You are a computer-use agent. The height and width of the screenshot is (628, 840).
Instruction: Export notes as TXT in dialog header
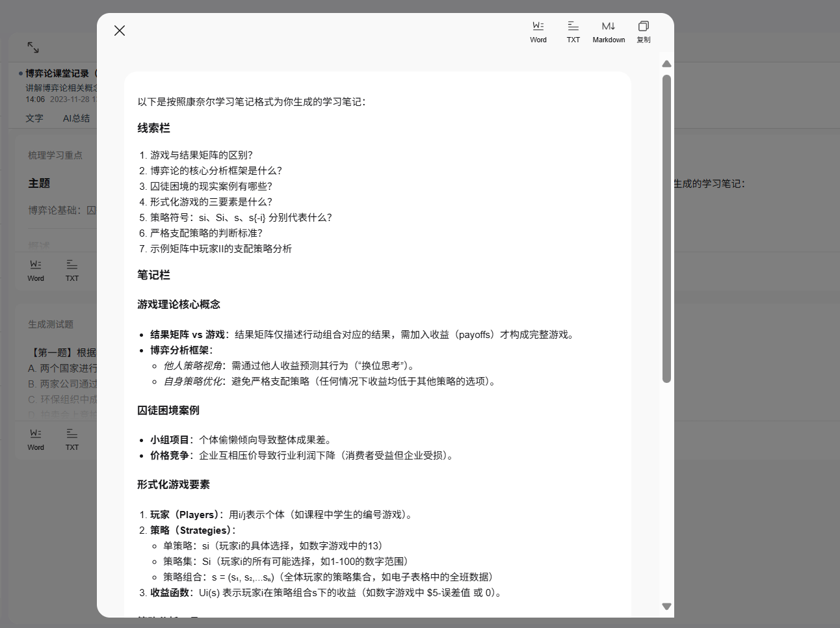(x=573, y=32)
